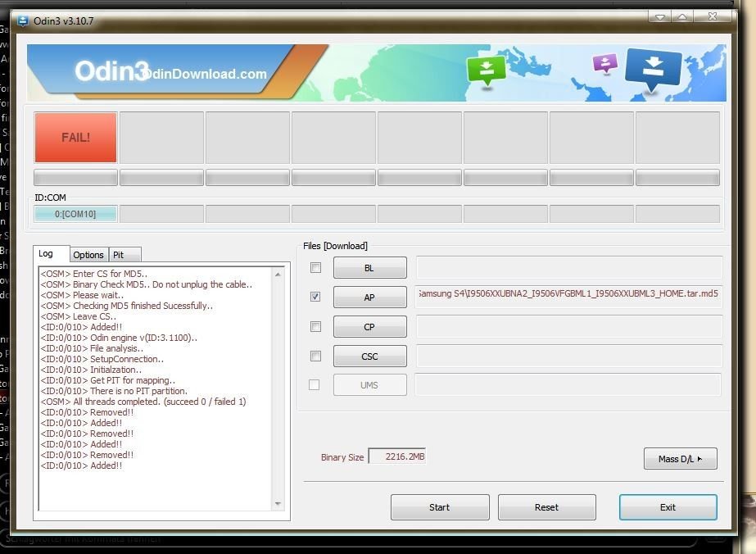Tick the CSC file checkbox
The height and width of the screenshot is (554, 756).
tap(316, 356)
